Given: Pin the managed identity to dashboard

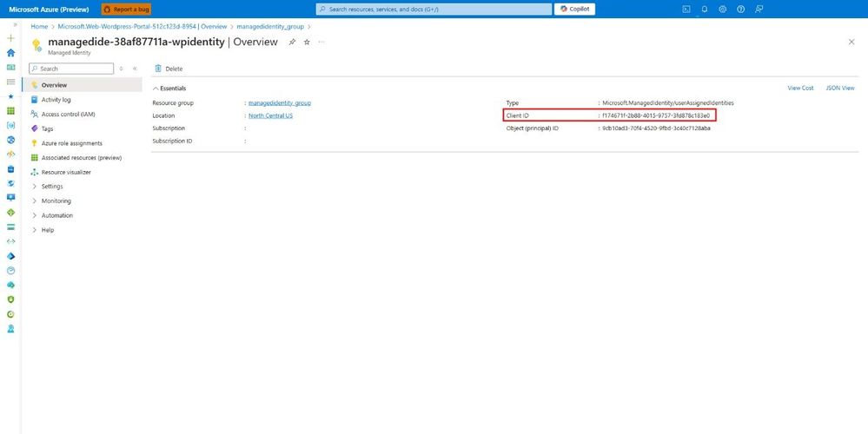Looking at the screenshot, I should coord(292,42).
